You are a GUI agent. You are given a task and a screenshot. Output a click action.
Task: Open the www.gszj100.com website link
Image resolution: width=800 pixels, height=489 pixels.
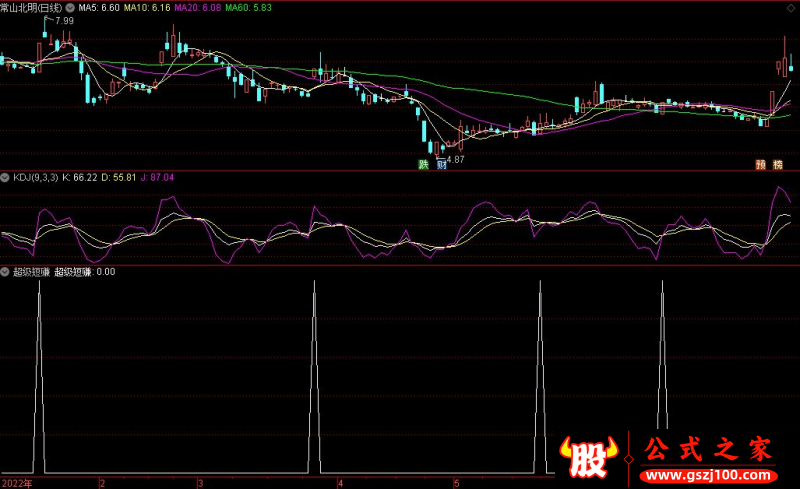[x=708, y=476]
